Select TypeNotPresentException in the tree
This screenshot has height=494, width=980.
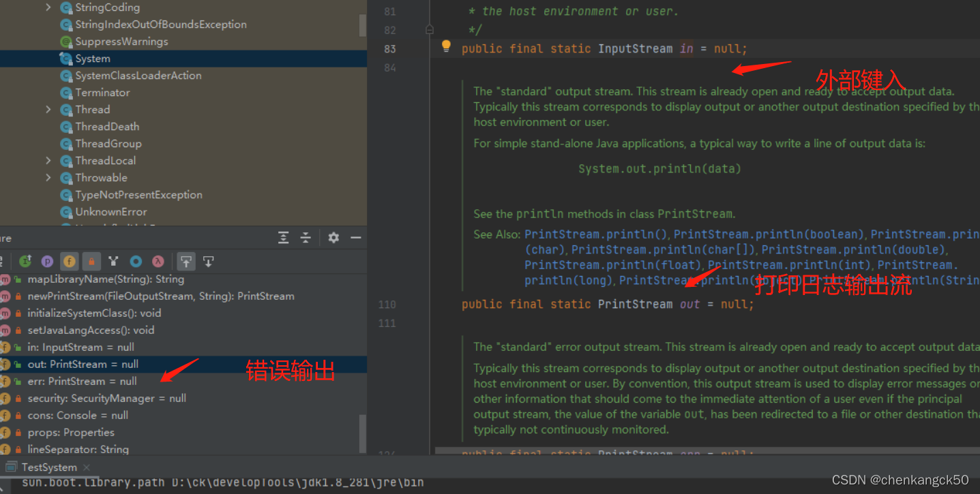click(x=138, y=195)
